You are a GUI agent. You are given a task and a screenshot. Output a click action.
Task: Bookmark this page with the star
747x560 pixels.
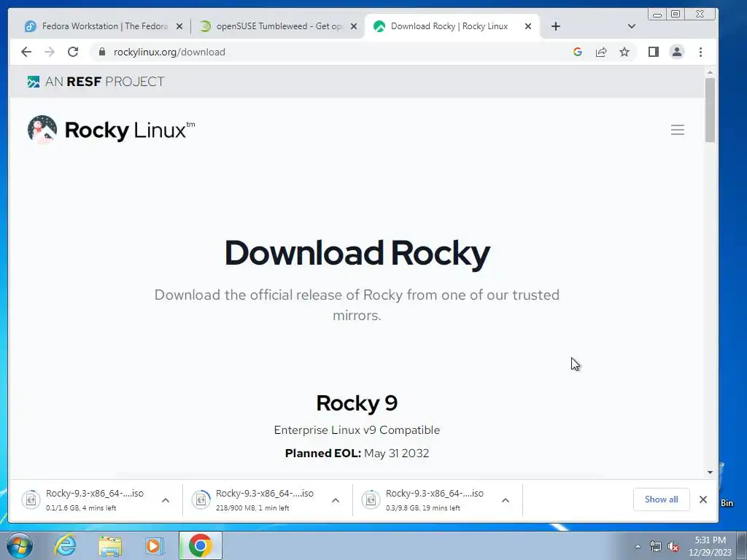pos(624,52)
